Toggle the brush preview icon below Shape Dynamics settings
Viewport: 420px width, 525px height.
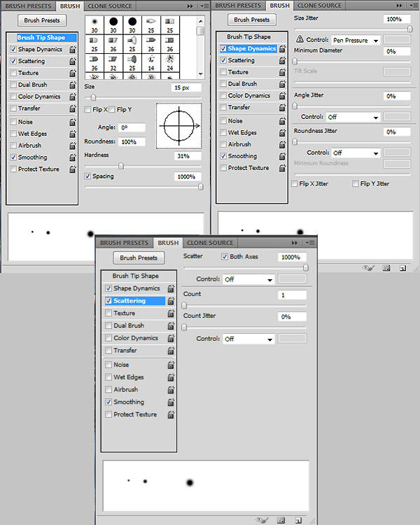click(x=370, y=268)
